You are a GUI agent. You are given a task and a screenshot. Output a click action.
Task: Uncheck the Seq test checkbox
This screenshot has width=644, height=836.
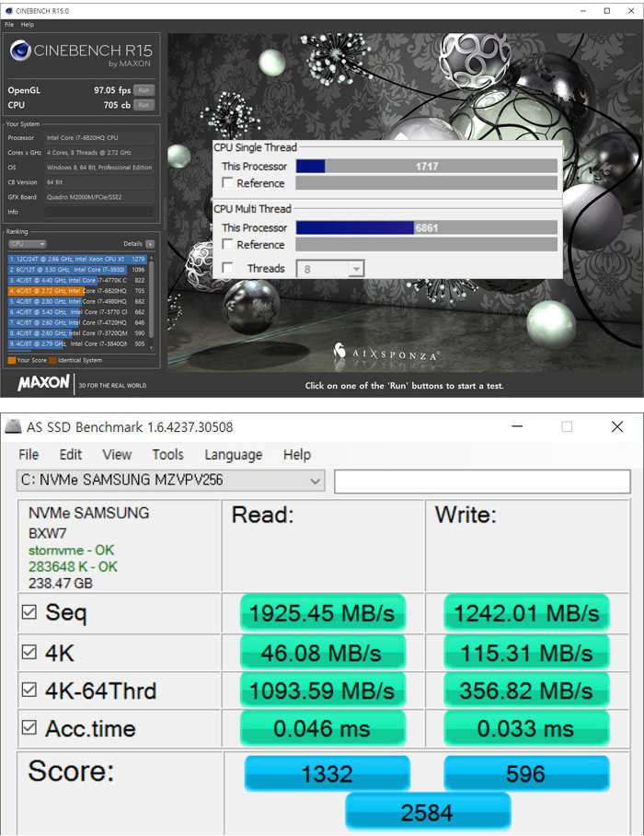coord(29,611)
